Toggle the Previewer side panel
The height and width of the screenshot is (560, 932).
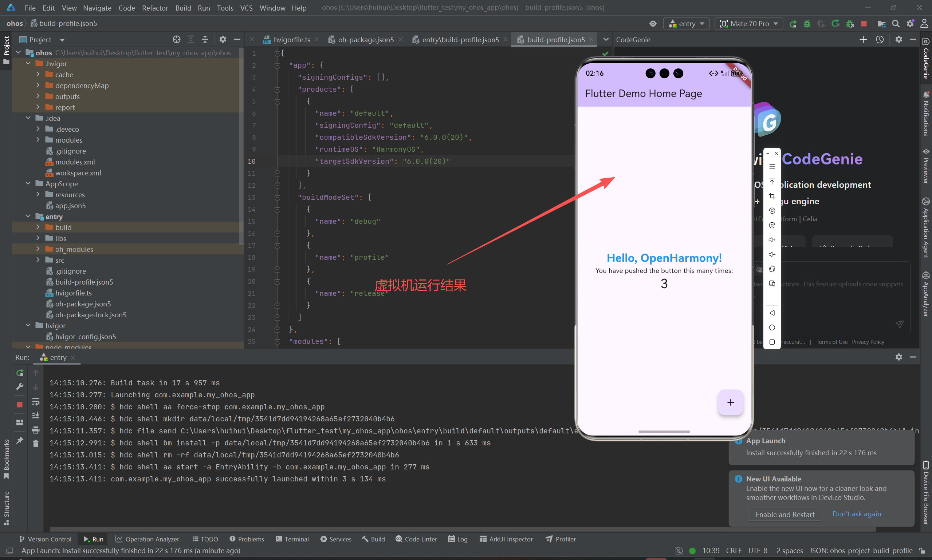[925, 166]
